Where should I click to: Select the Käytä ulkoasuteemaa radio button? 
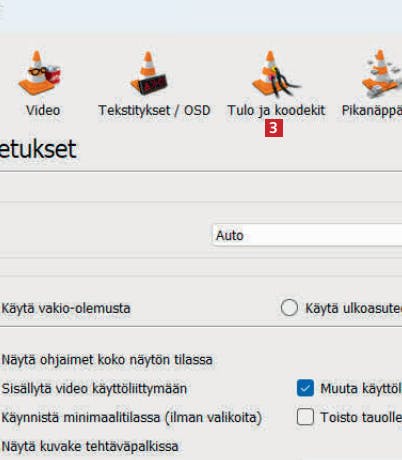coord(289,307)
